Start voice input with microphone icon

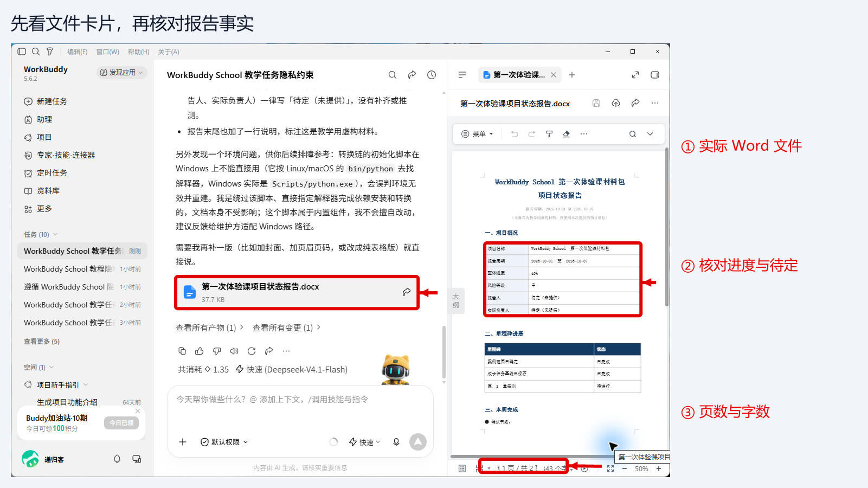tap(396, 442)
